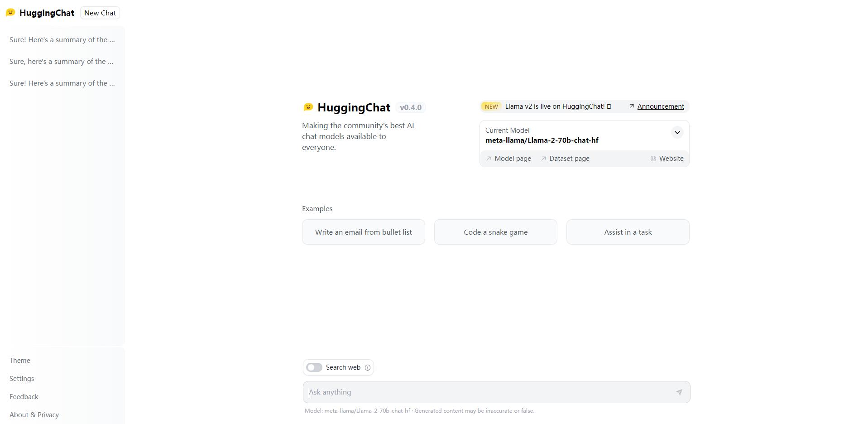This screenshot has width=868, height=424.
Task: Open Settings in the sidebar
Action: 22,379
